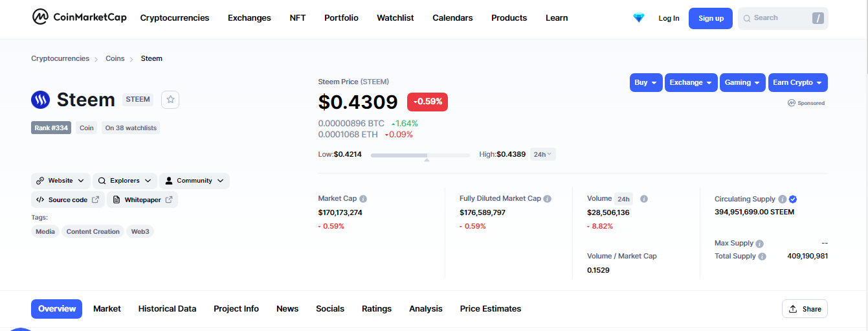
Task: Click the low-high price range slider
Action: [x=420, y=155]
